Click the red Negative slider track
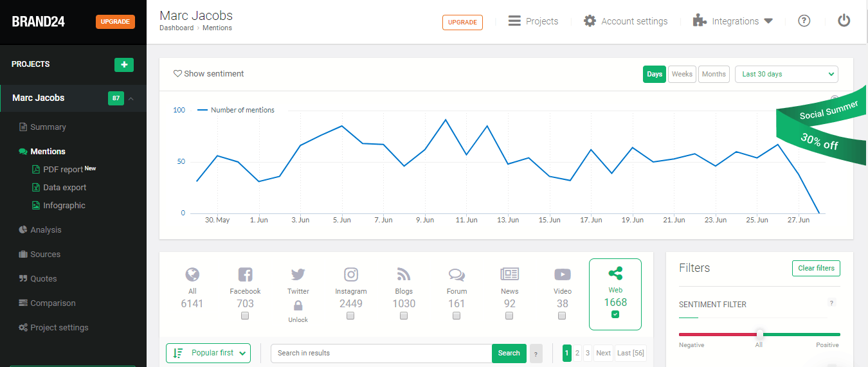The image size is (868, 367). [718, 334]
